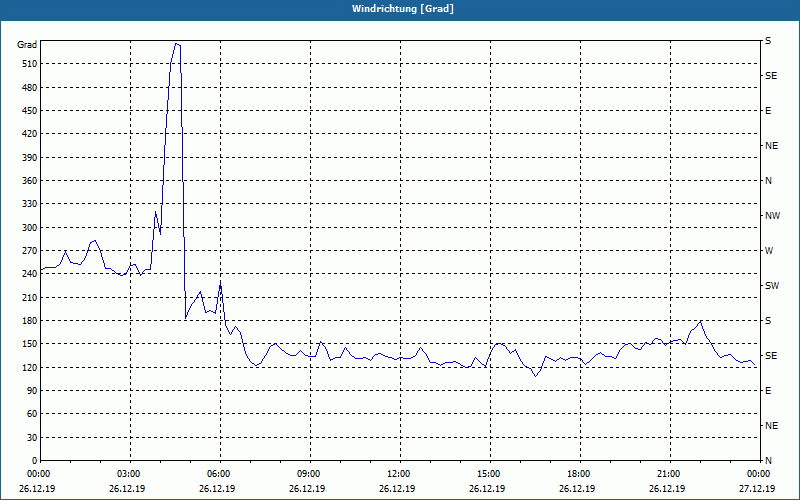Pick the 330 degree axis label
800x500 pixels.
(x=30, y=204)
